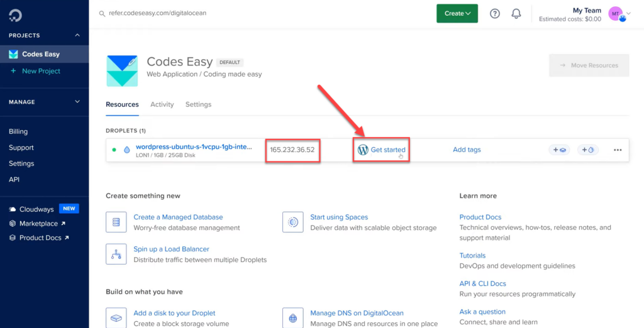
Task: Click the search magnifier icon
Action: pos(103,14)
